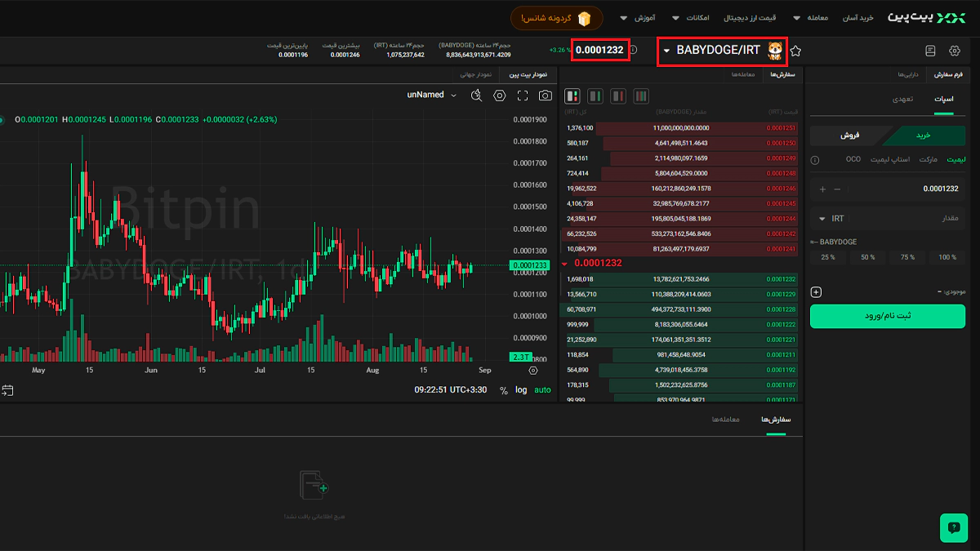Screen dimensions: 980x551
Task: Open the notes/guide document icon
Action: (x=930, y=51)
